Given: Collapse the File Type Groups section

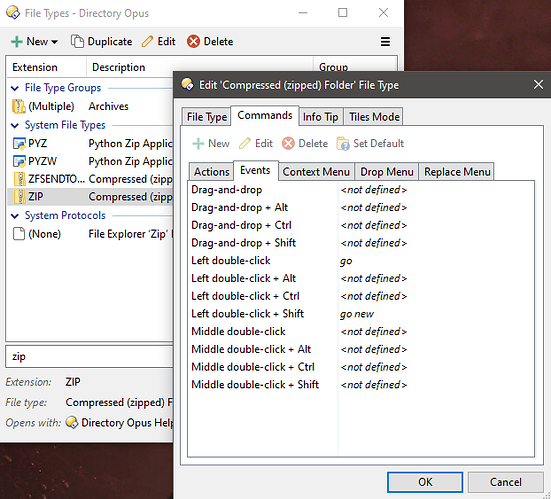Looking at the screenshot, I should tap(15, 88).
